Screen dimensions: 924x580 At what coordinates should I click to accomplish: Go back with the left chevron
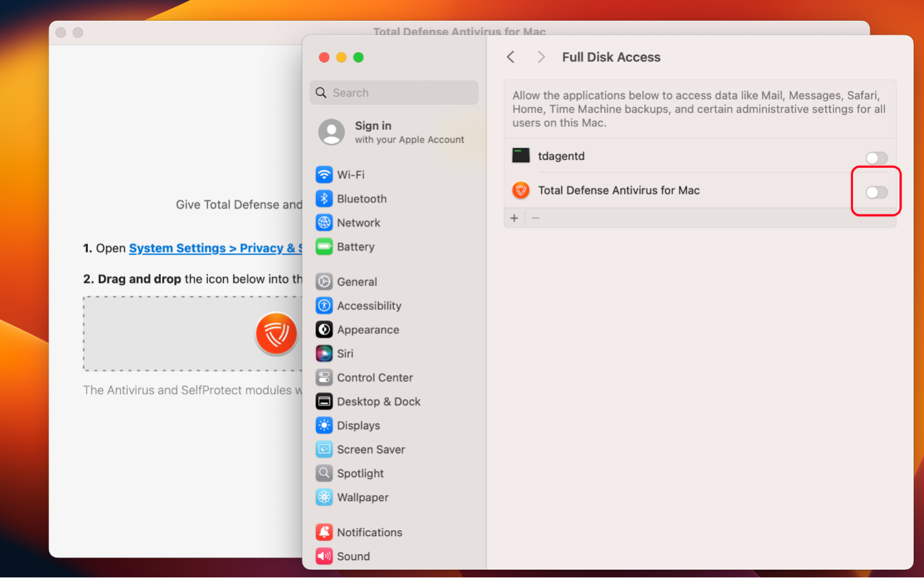pos(510,57)
